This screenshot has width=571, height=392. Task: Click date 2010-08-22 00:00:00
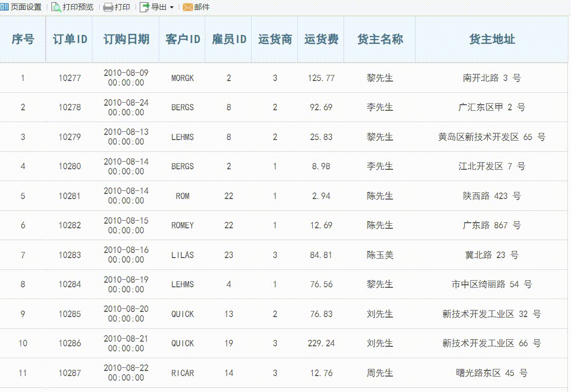(x=126, y=373)
